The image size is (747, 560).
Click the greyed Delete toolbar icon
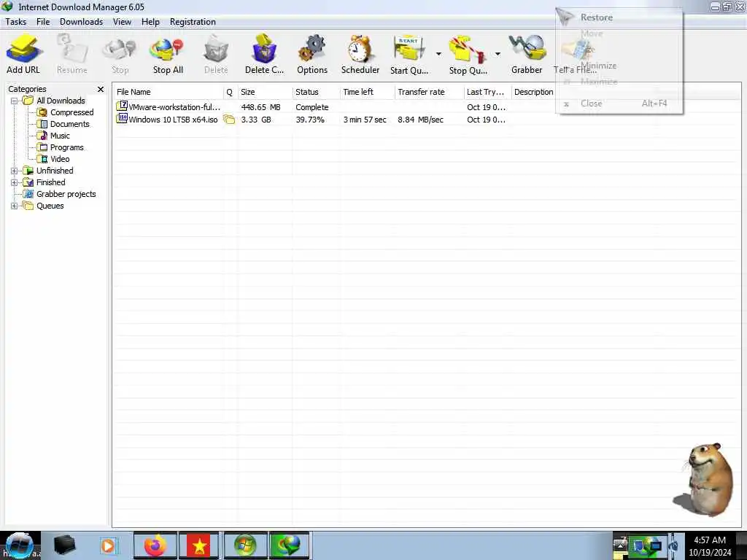[x=216, y=50]
